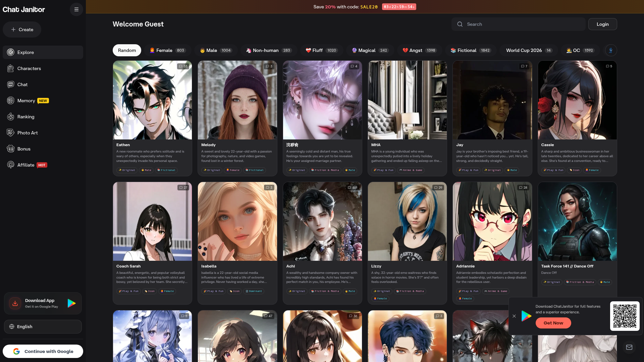Click the search magnifier icon
Image resolution: width=644 pixels, height=362 pixels.
[460, 24]
